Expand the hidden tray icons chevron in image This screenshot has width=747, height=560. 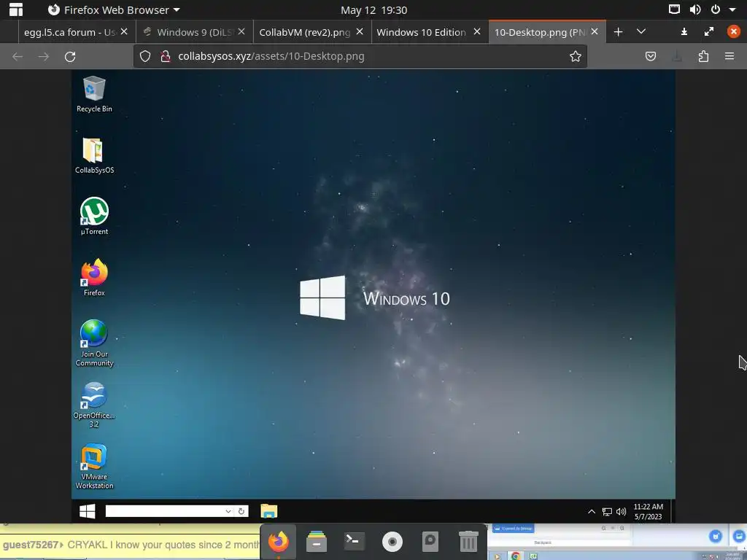click(591, 511)
